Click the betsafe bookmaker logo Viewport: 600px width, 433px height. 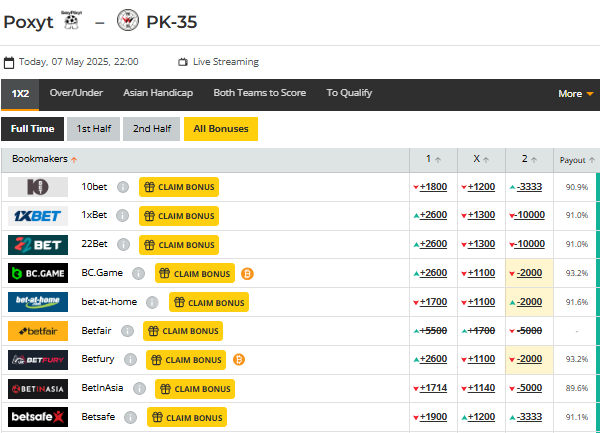pyautogui.click(x=38, y=417)
